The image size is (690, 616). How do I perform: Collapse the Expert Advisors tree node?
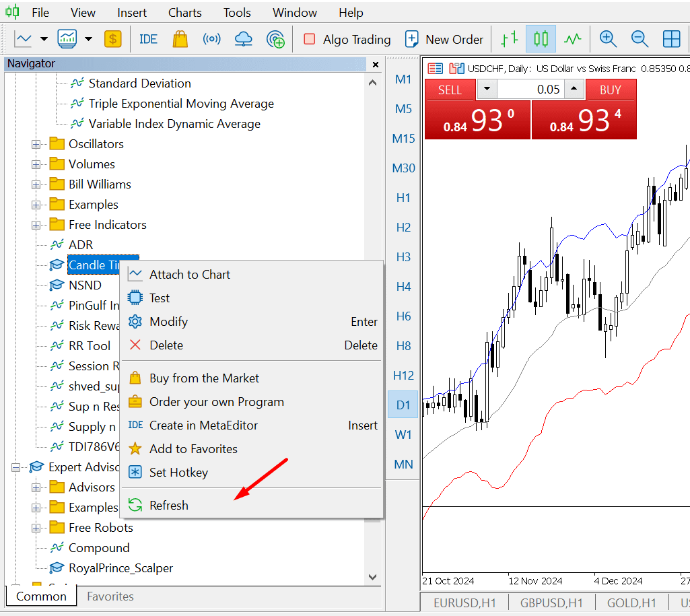coord(16,467)
